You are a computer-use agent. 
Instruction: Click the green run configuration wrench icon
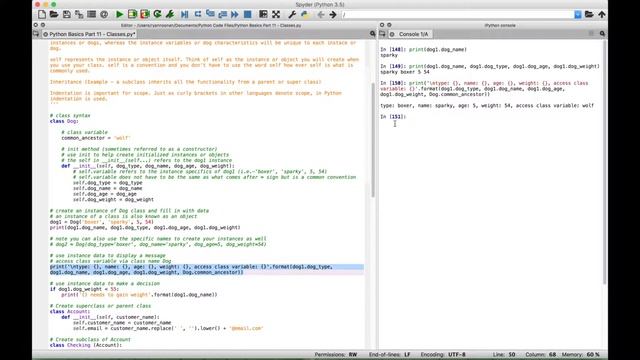click(x=170, y=14)
